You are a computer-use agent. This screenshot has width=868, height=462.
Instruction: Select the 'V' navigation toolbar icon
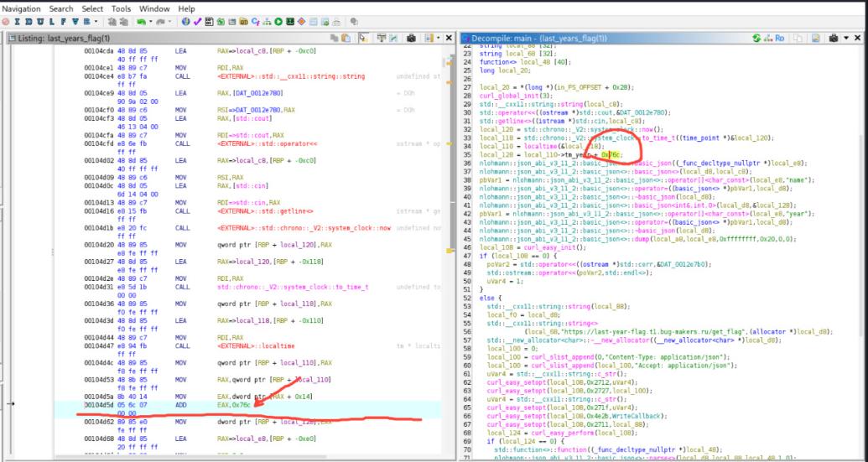tap(75, 22)
